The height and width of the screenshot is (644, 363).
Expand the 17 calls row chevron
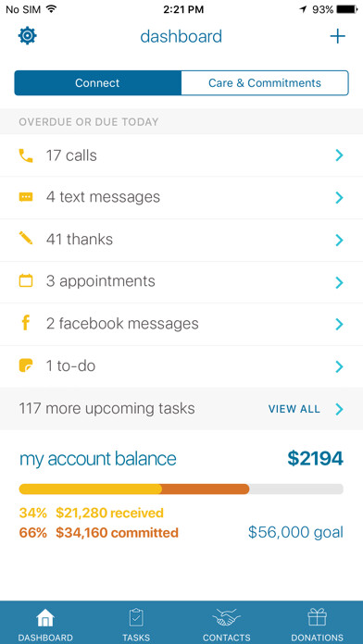pos(339,155)
